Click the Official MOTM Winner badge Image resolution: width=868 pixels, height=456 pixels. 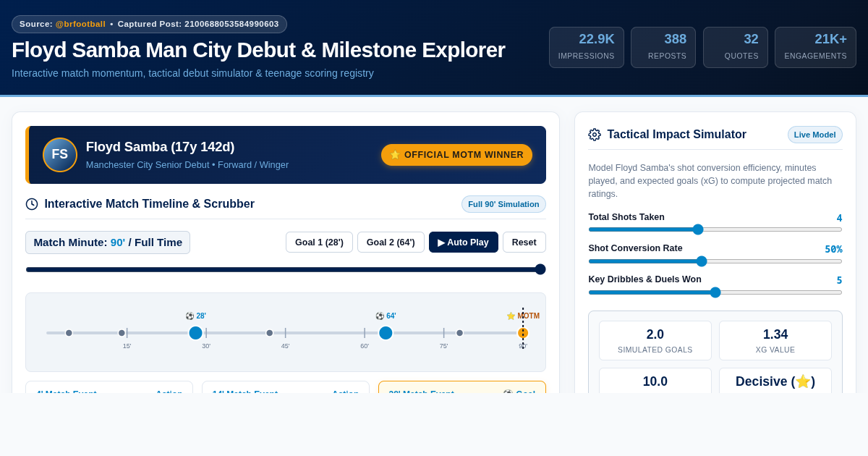point(456,155)
